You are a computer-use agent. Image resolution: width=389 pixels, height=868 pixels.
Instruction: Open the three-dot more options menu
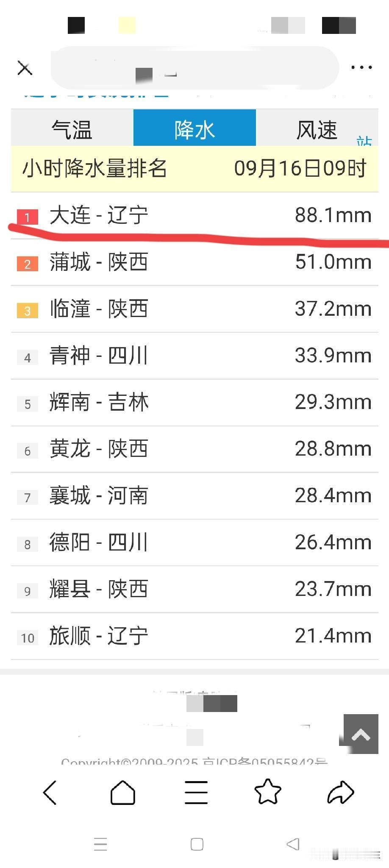pyautogui.click(x=361, y=67)
